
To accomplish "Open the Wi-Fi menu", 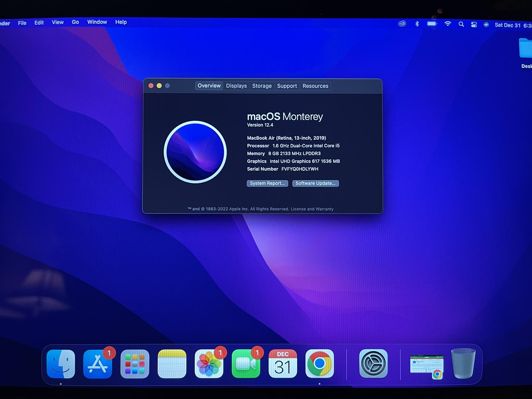I will click(x=448, y=24).
